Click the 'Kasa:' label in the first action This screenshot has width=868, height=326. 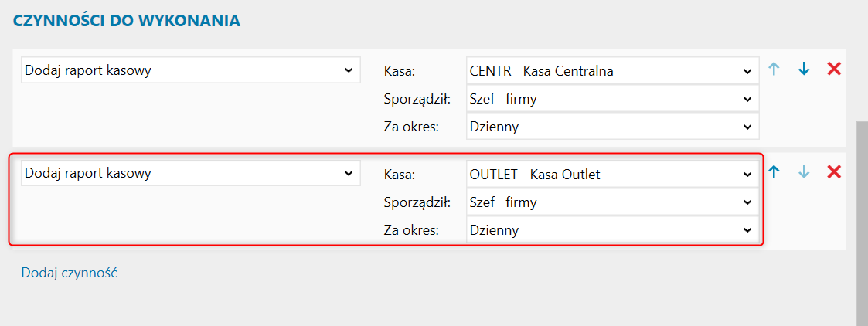click(400, 71)
